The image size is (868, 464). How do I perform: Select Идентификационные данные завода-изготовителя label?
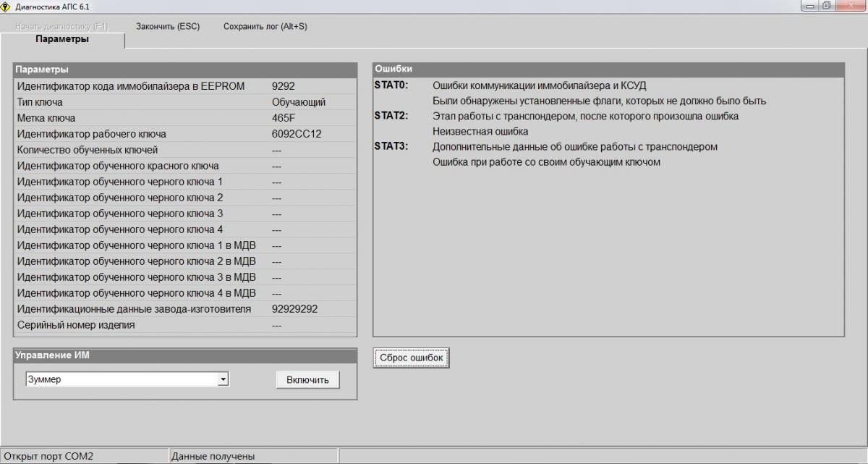(x=135, y=309)
